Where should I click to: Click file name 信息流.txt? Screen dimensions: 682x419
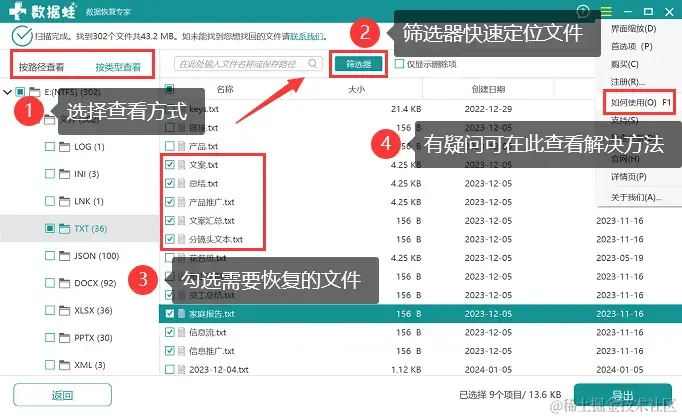tap(207, 332)
